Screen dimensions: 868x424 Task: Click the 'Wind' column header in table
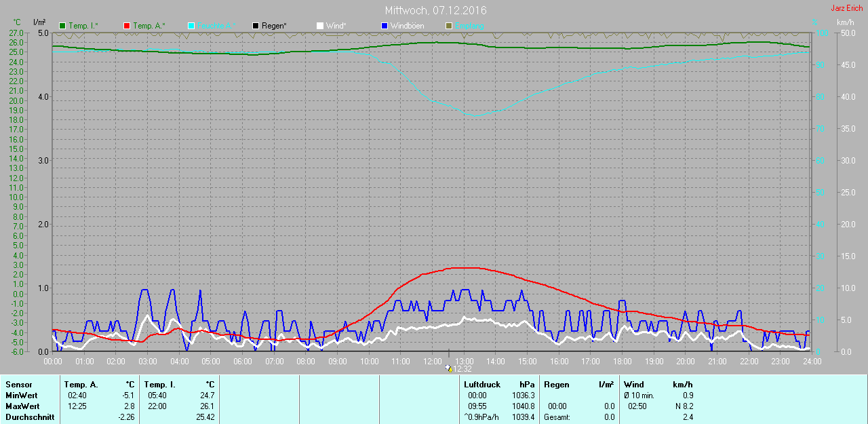[x=634, y=385]
